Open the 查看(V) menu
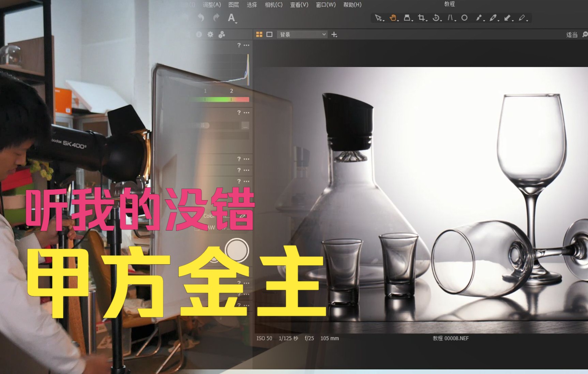The image size is (588, 374). pyautogui.click(x=299, y=5)
